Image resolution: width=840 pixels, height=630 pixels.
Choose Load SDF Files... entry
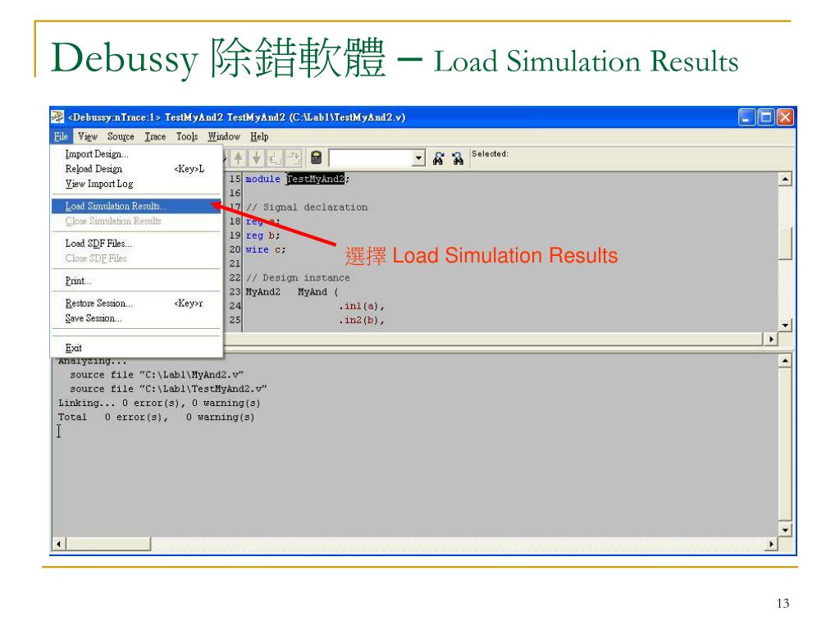point(136,244)
